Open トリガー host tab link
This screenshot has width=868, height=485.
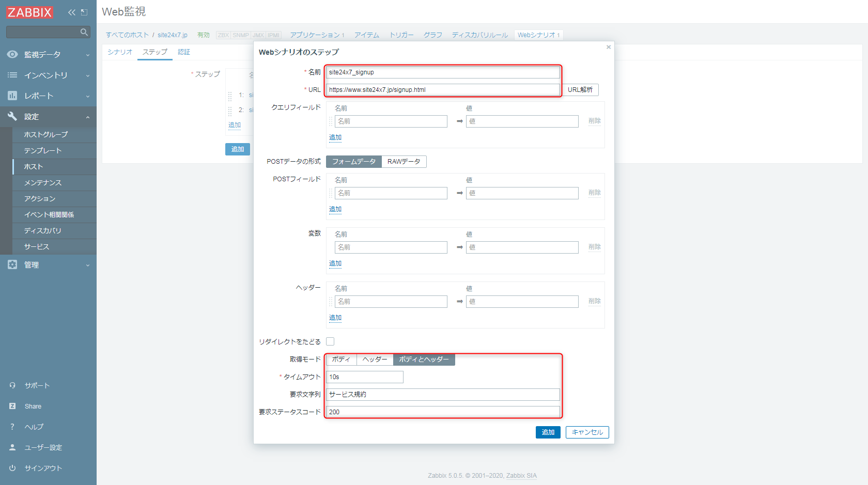pos(401,35)
